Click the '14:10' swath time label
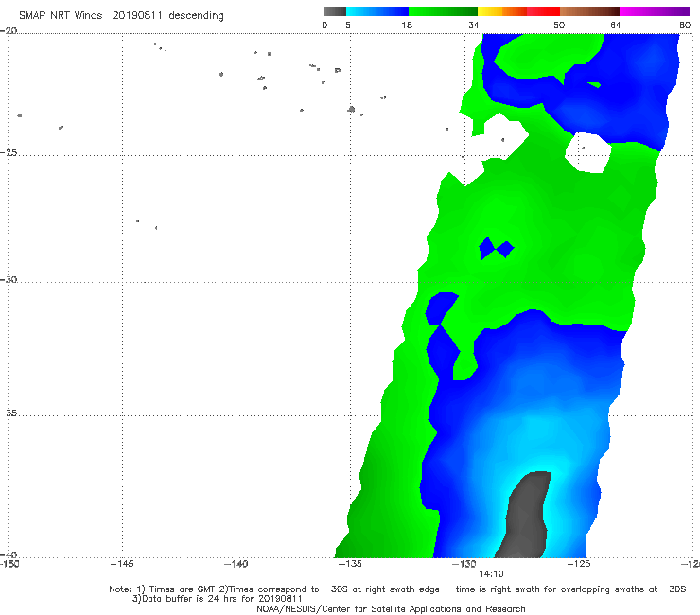The height and width of the screenshot is (615, 700). pyautogui.click(x=491, y=574)
